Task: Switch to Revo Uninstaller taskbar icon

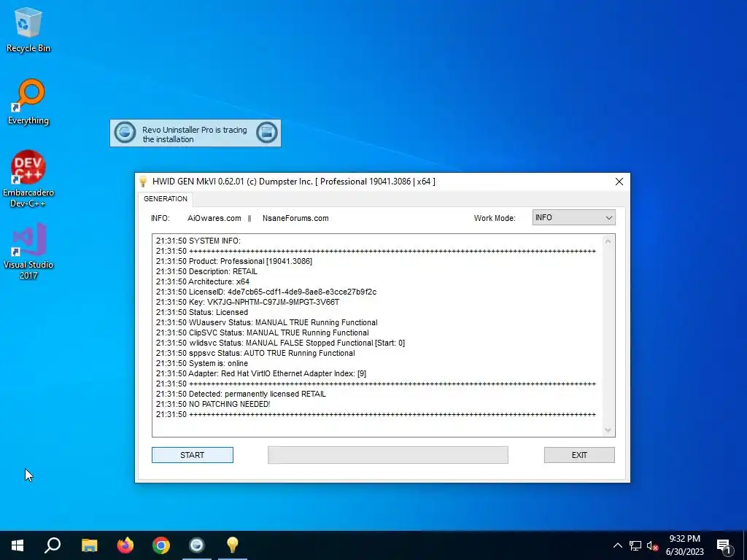Action: click(x=197, y=545)
